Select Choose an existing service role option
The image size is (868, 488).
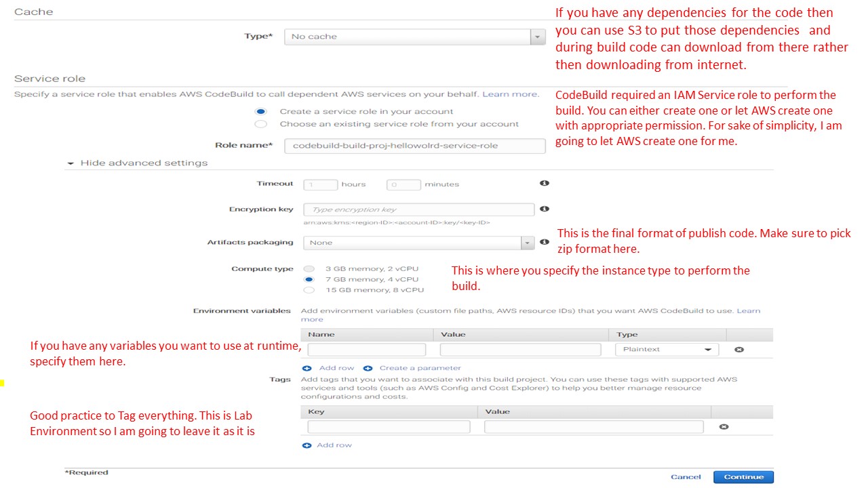[261, 124]
